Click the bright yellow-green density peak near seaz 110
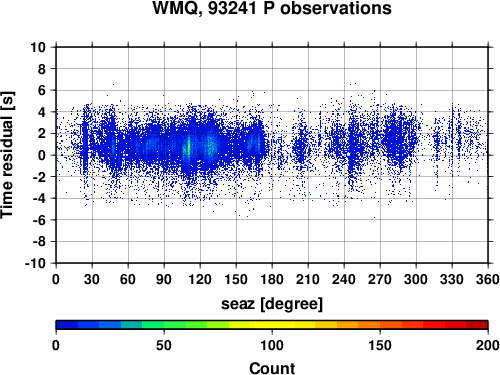This screenshot has width=500, height=375. (188, 147)
